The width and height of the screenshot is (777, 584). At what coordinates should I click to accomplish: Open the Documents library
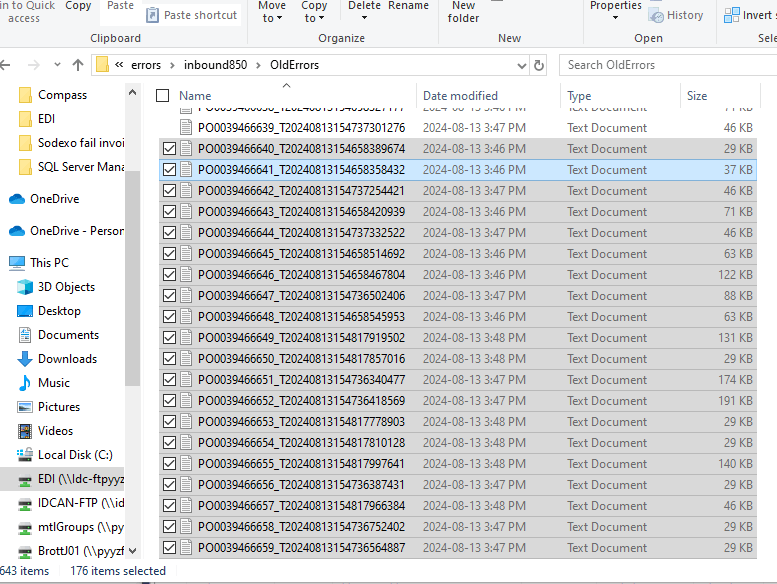pos(58,335)
